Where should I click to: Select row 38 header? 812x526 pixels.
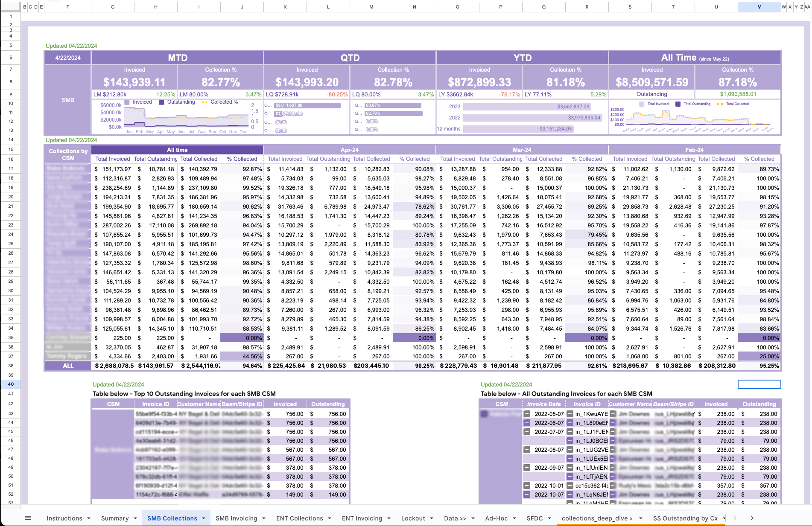(11, 366)
